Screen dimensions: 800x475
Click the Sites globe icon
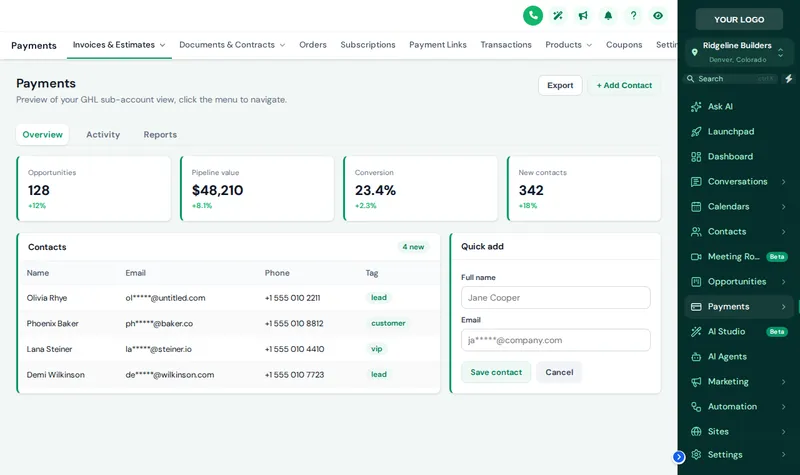tap(696, 432)
